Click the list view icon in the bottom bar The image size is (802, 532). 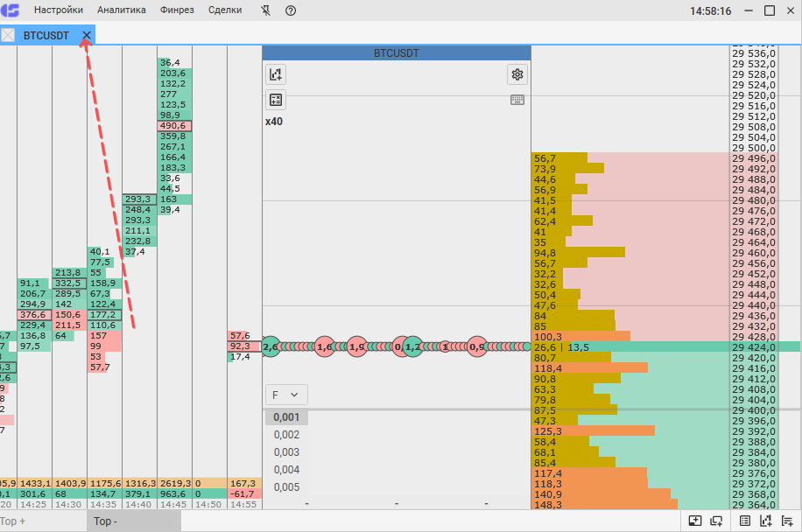(745, 521)
